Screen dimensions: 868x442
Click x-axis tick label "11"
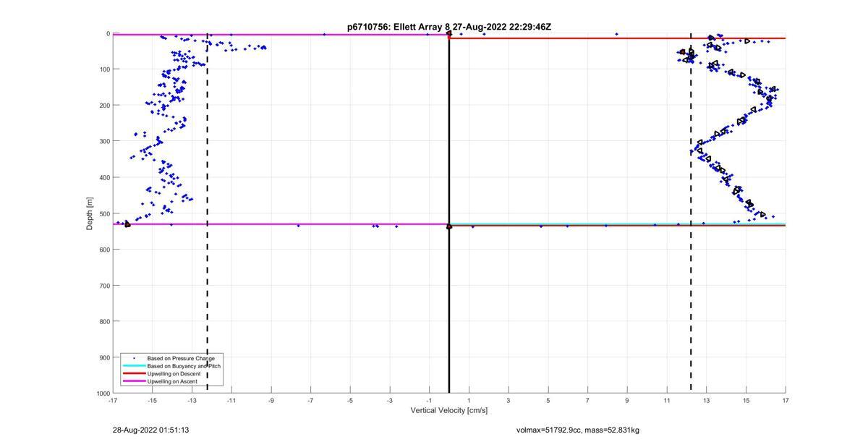(667, 400)
